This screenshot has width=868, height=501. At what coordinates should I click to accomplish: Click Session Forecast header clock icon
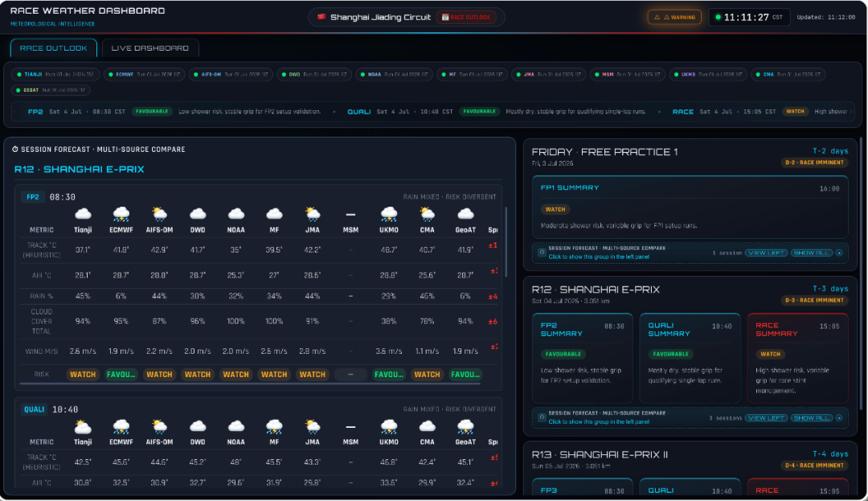pos(15,149)
